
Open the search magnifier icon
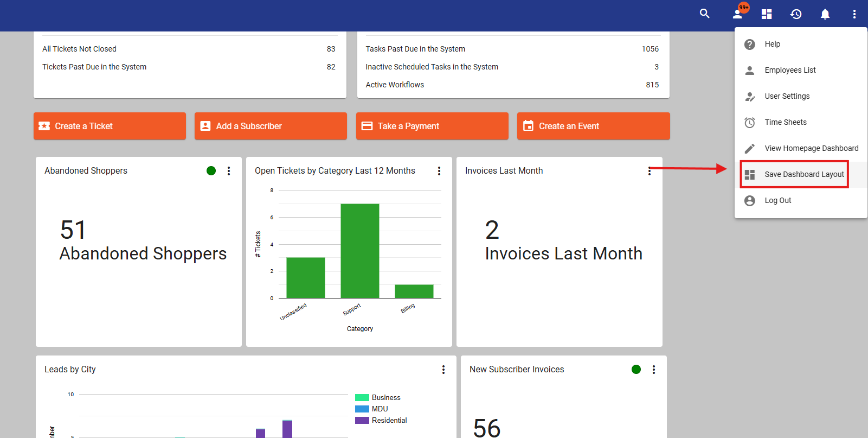click(704, 14)
